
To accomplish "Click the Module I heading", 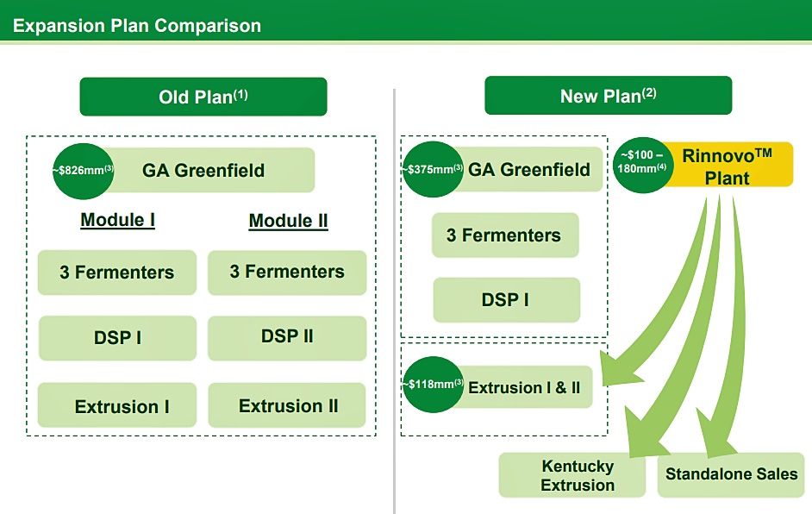I will coord(117,220).
